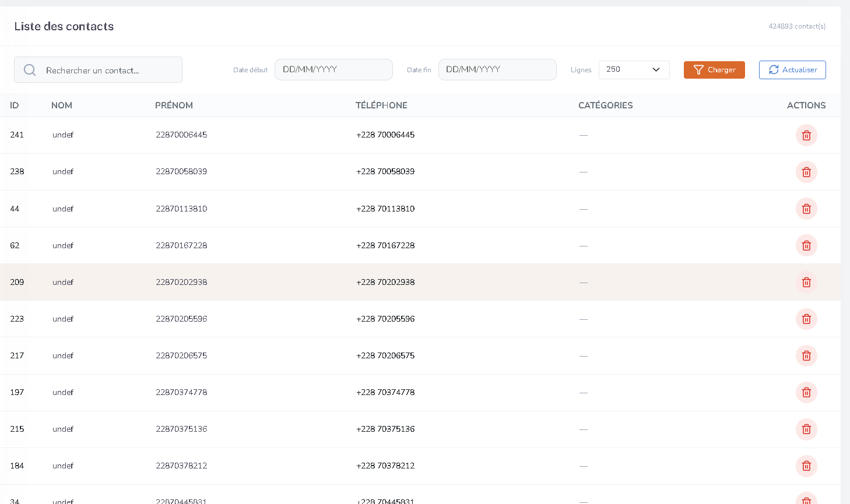Select prénom cell 22870113810
The width and height of the screenshot is (850, 504).
point(181,209)
